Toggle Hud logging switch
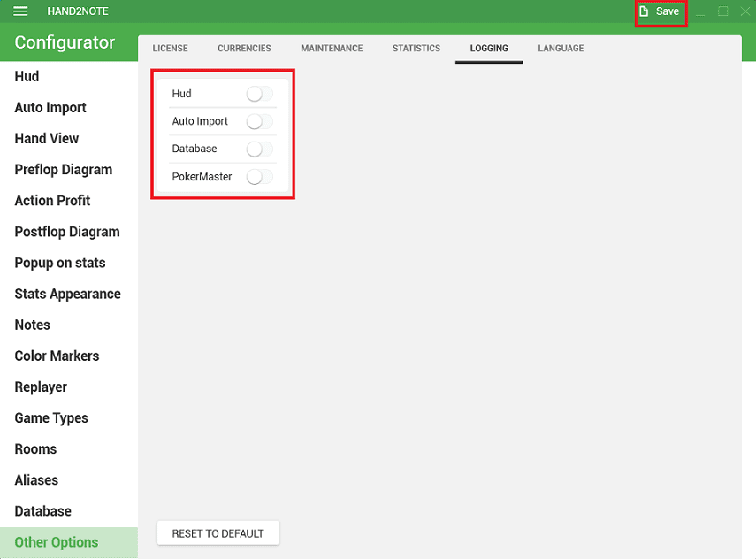 pos(260,94)
